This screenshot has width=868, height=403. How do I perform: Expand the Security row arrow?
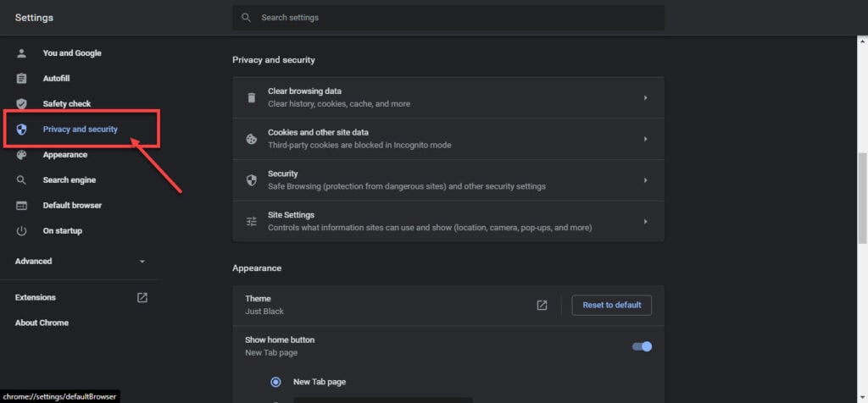(x=645, y=180)
